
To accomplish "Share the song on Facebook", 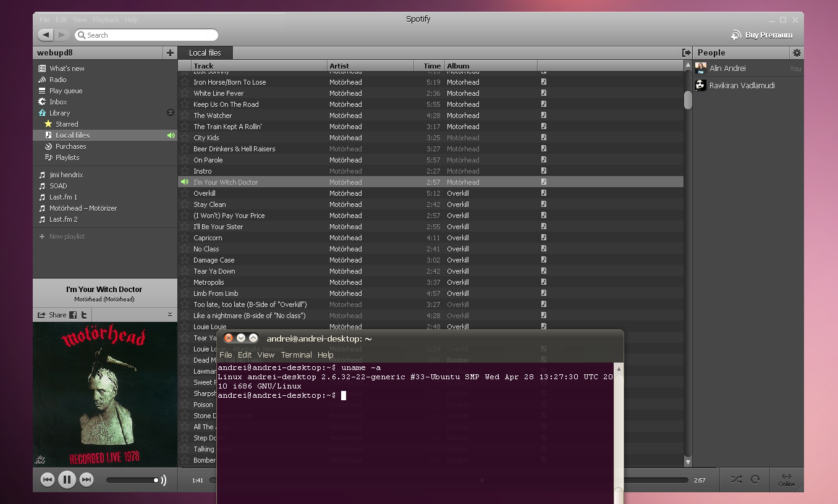I will (73, 315).
